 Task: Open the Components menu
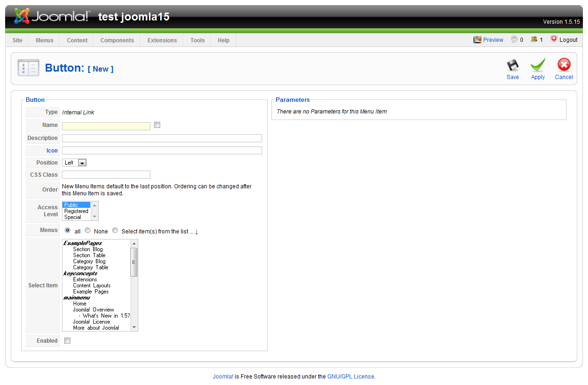[x=117, y=40]
